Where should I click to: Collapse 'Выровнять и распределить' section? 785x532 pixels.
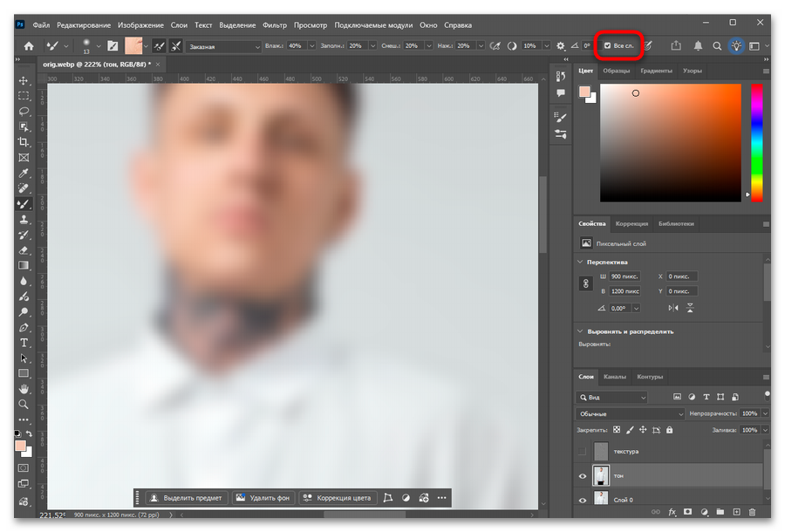[x=580, y=331]
